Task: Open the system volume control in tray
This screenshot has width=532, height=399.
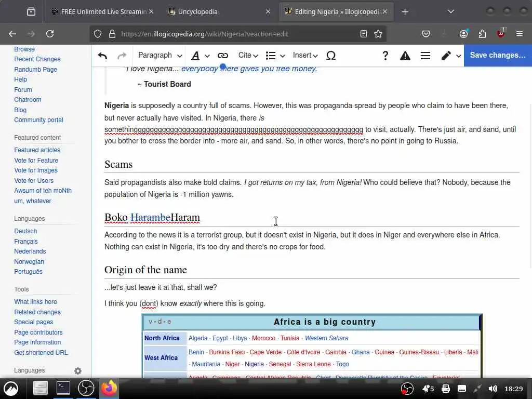Action: 493,389
